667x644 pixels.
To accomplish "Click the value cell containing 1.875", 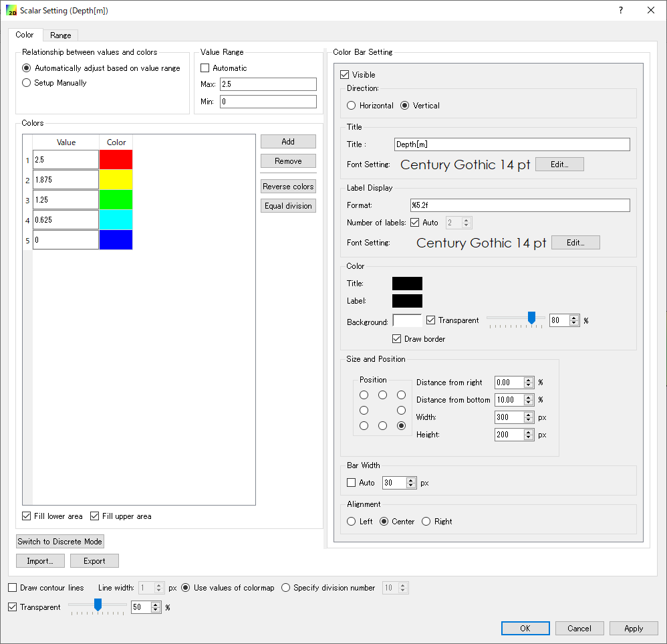I will [66, 180].
